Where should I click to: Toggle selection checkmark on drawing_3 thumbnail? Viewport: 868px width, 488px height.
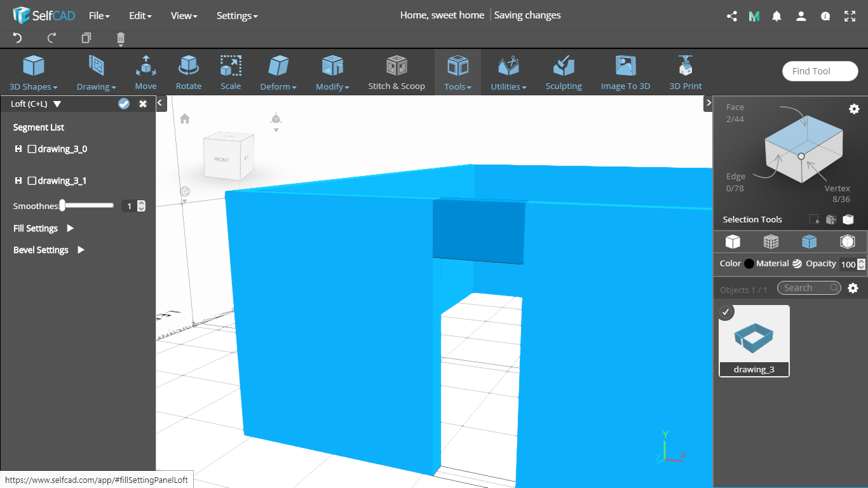(x=726, y=312)
